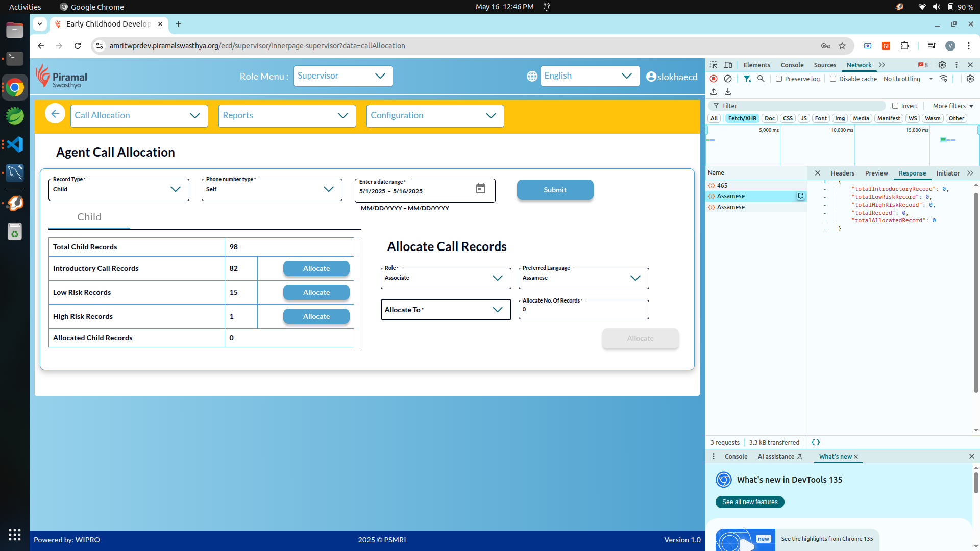Open DevTools main settings gear
Screen dimensions: 980x551
942,65
